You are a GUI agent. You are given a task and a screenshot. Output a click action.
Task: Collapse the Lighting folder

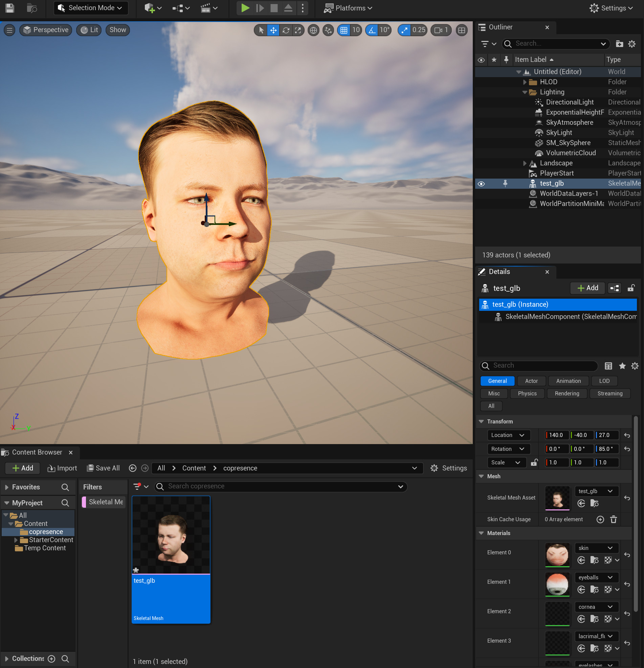pos(525,92)
